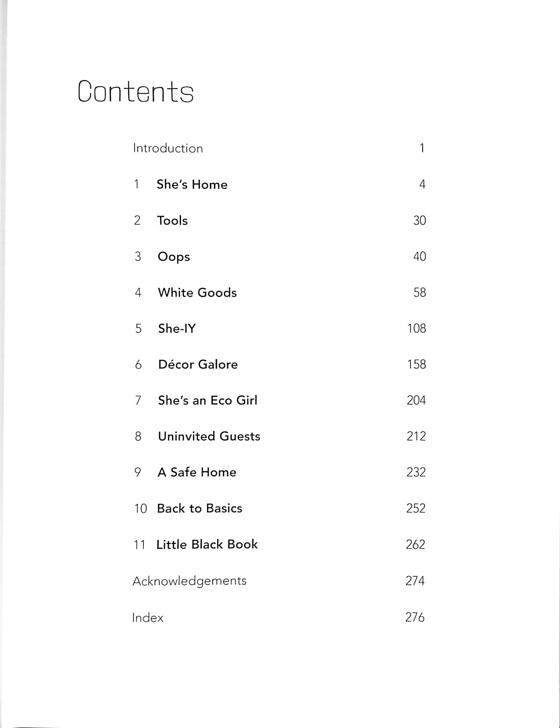Go to the Acknowledgements entry
Viewport: 560px width, 728px height.
click(x=189, y=581)
